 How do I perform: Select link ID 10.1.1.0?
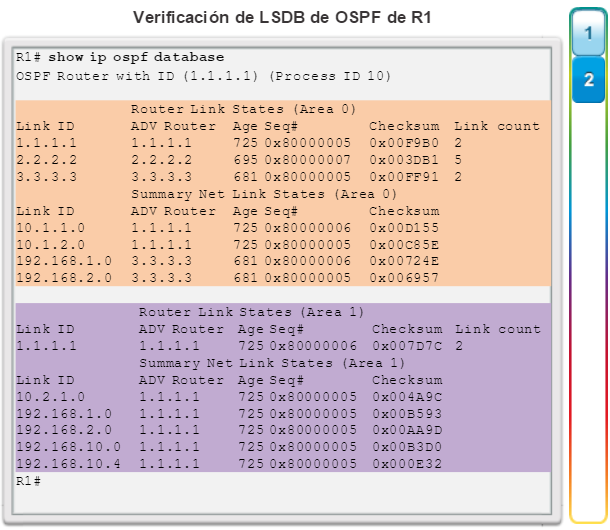pos(51,228)
